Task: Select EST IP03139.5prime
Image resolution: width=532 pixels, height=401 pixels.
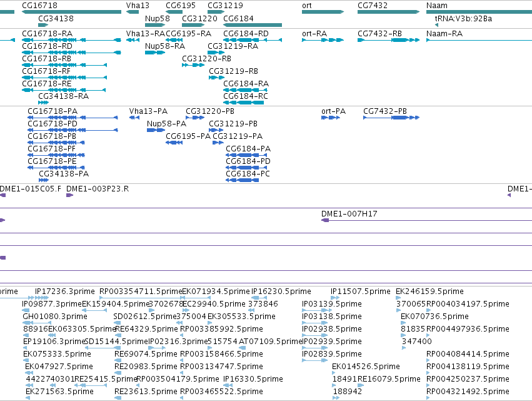Action: (332, 304)
